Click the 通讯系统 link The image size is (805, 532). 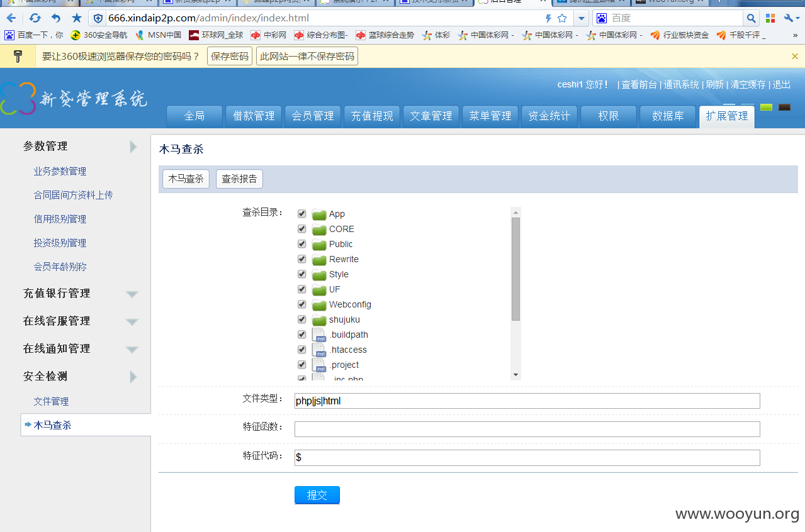[681, 84]
